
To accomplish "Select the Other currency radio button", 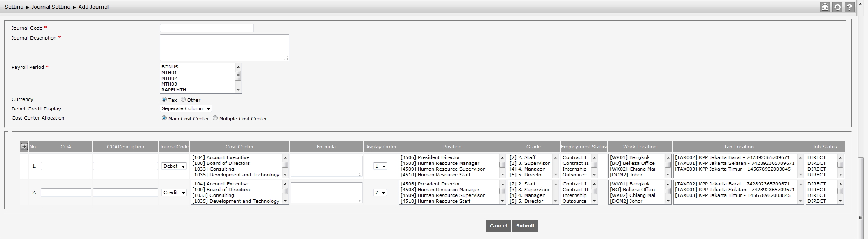I will [183, 99].
